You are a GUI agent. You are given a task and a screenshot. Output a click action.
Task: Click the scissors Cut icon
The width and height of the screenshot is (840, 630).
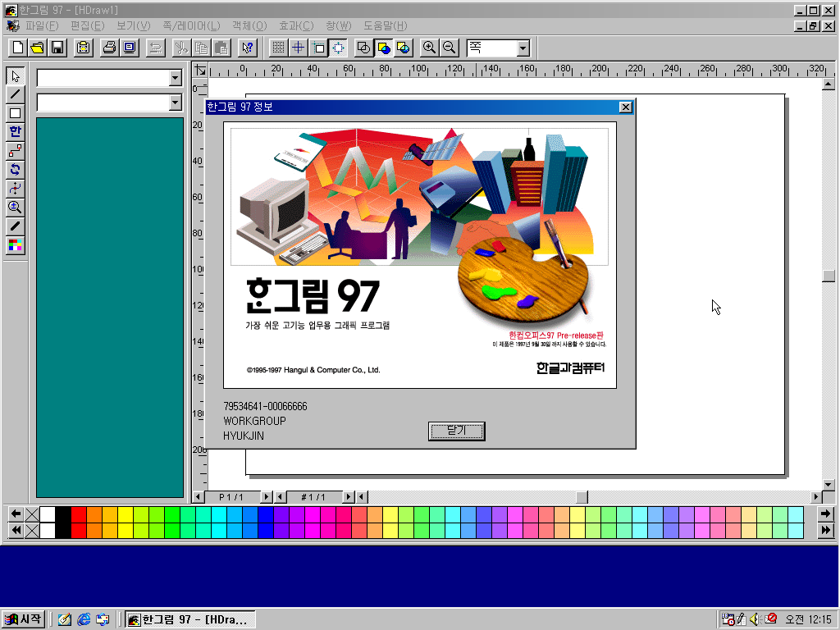(x=181, y=48)
